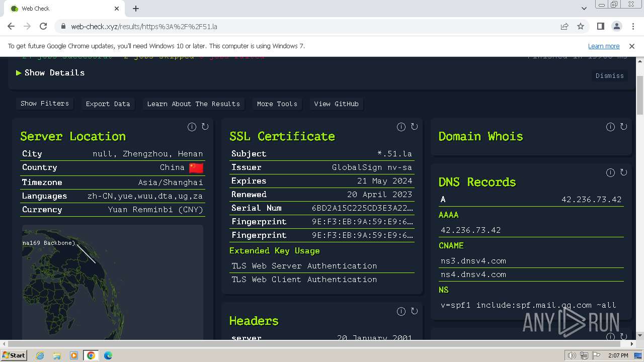Select Expires date 21 May 2024
The height and width of the screenshot is (362, 644).
tap(384, 181)
